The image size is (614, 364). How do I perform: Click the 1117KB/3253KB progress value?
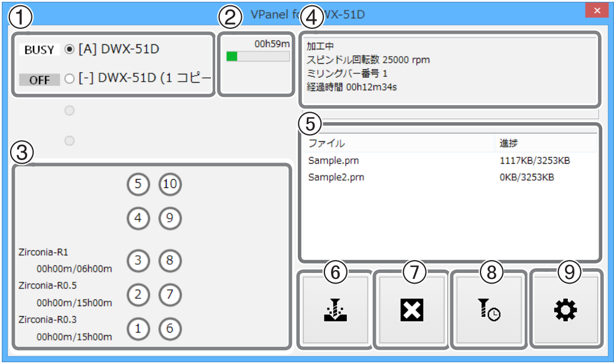tap(535, 161)
